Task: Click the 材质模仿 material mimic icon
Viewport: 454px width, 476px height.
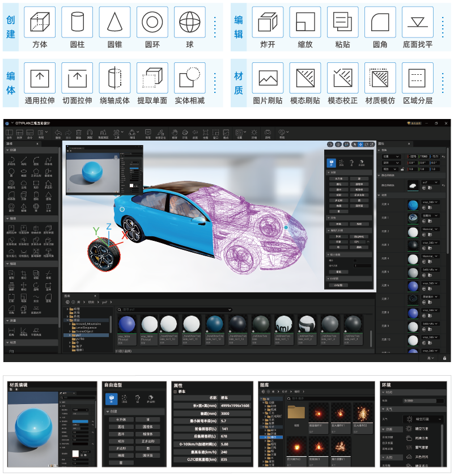Action: [380, 78]
